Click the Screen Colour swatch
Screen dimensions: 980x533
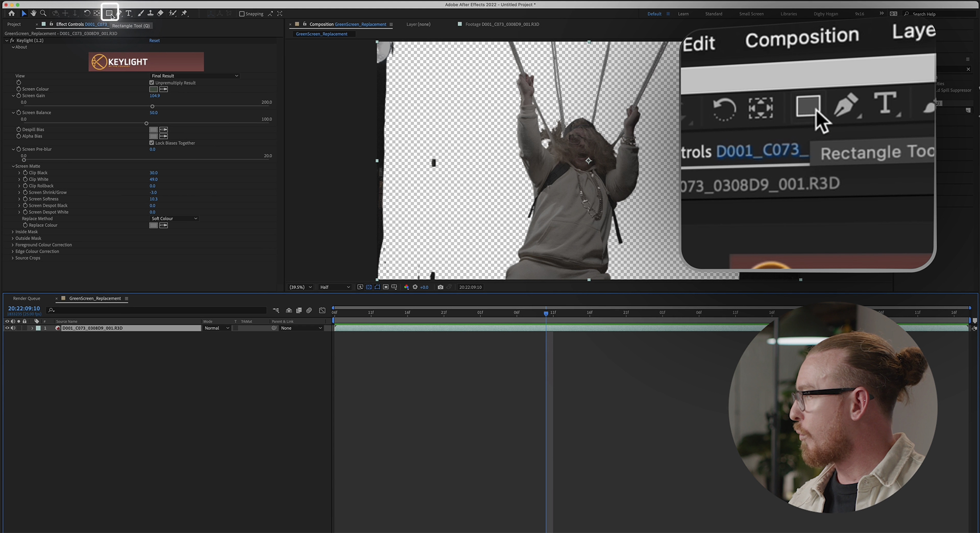[x=153, y=89]
